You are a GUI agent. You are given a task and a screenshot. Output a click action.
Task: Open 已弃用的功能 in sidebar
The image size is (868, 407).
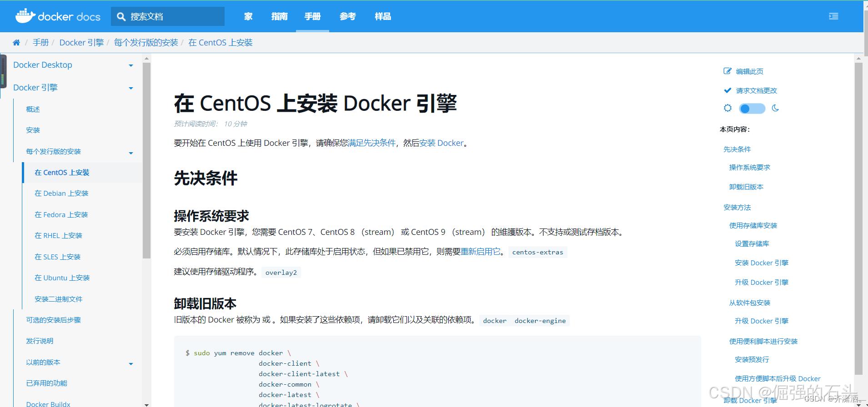(x=47, y=383)
